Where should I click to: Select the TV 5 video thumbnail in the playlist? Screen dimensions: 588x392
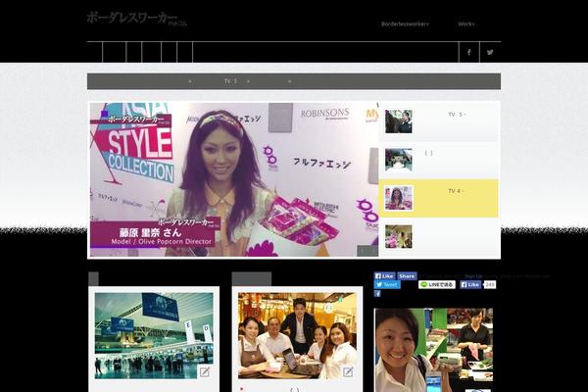coord(399,122)
